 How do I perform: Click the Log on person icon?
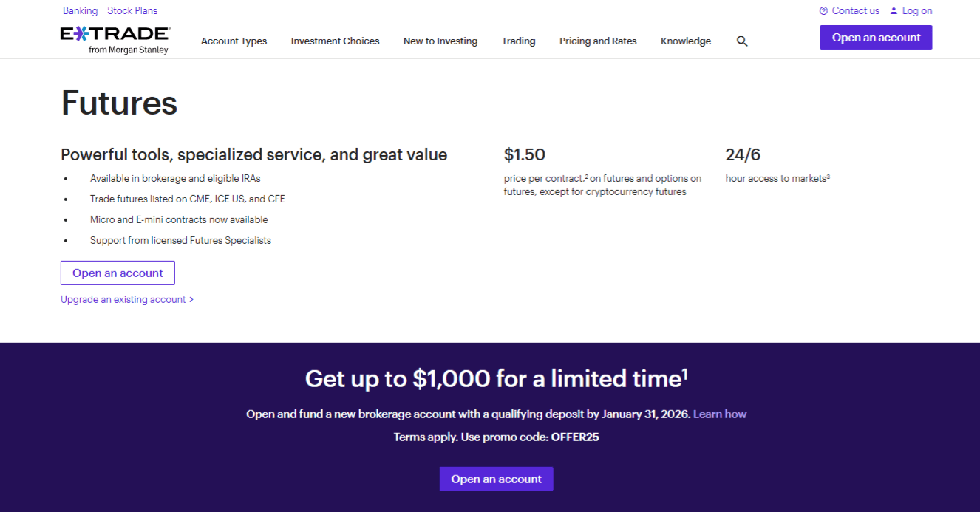894,11
